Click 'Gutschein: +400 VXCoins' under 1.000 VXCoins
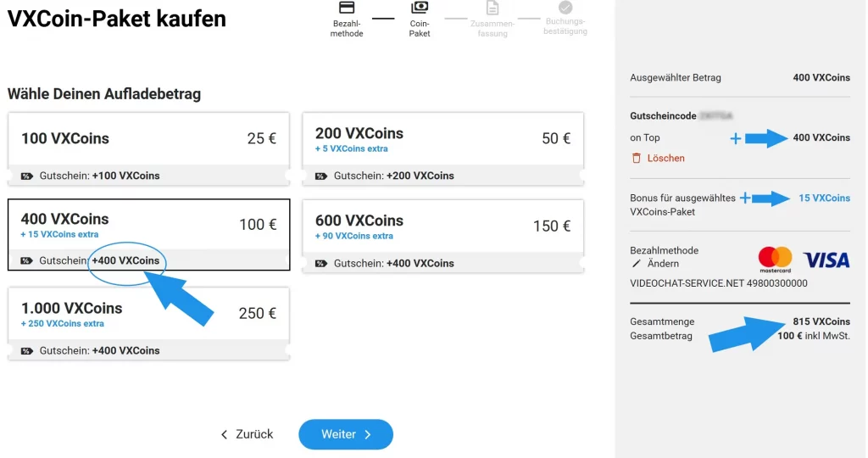 [x=100, y=351]
